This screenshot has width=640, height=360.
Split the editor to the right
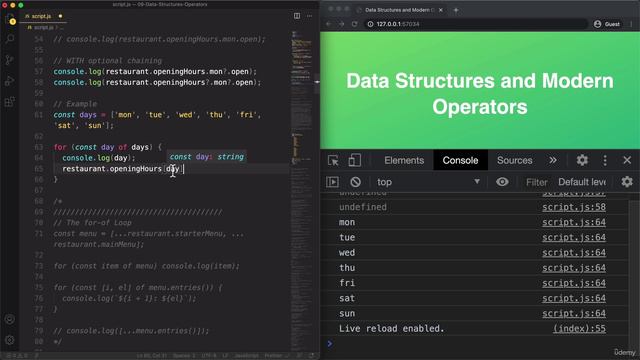click(297, 16)
